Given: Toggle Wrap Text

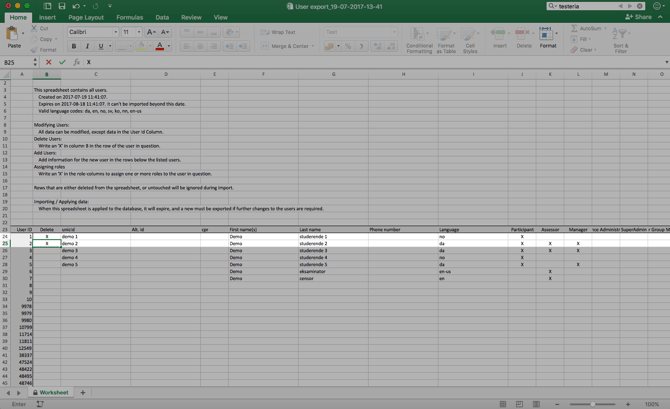Looking at the screenshot, I should coord(278,32).
